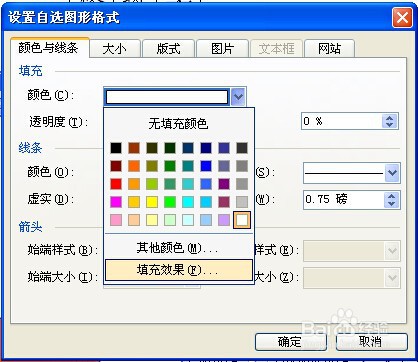Screen dimensions: 418x362
Task: Select the white color swatch
Action: click(x=242, y=220)
